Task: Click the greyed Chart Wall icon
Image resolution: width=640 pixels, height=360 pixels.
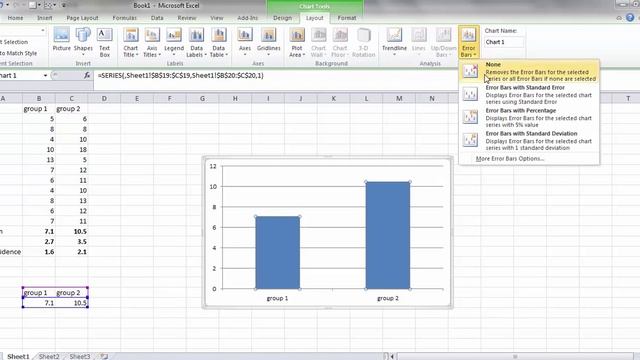Action: click(318, 36)
